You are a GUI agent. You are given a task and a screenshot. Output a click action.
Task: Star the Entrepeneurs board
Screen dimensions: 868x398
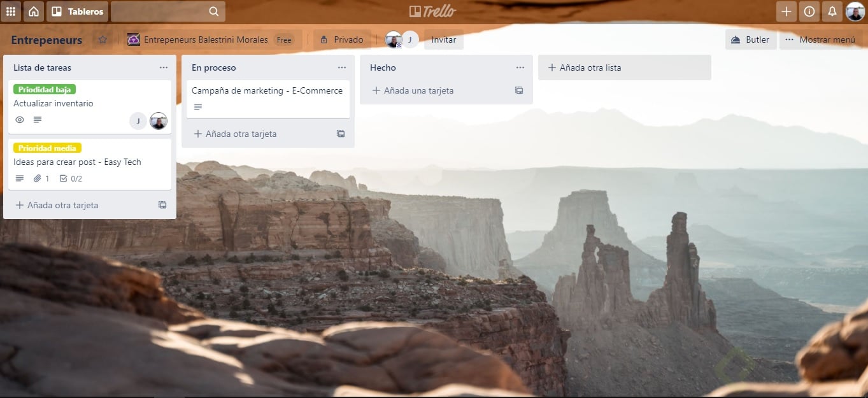pyautogui.click(x=102, y=39)
